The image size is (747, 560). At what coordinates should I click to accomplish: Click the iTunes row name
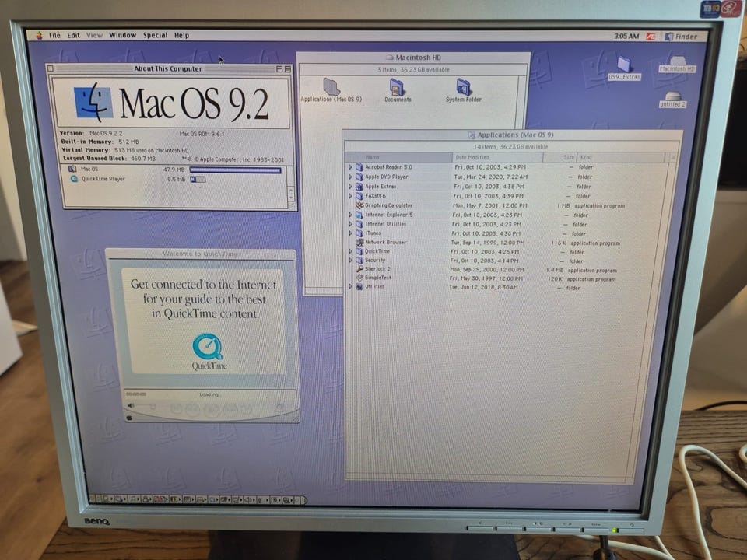pos(373,233)
